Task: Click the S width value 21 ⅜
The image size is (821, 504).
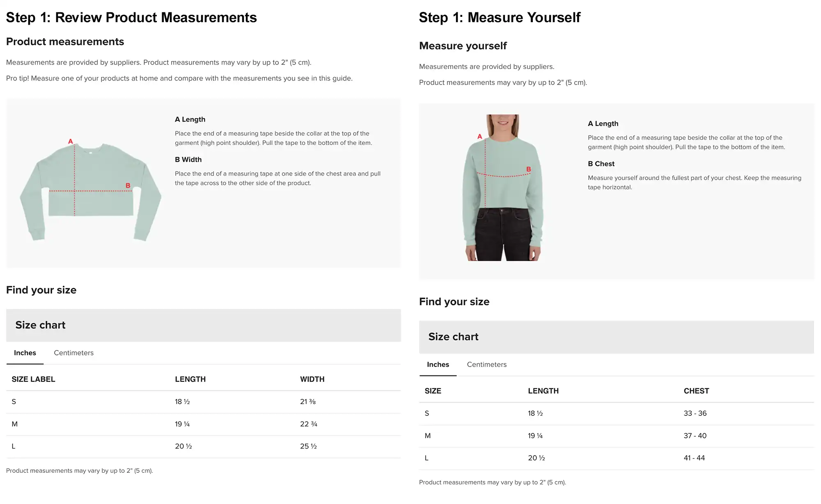Action: [x=308, y=402]
